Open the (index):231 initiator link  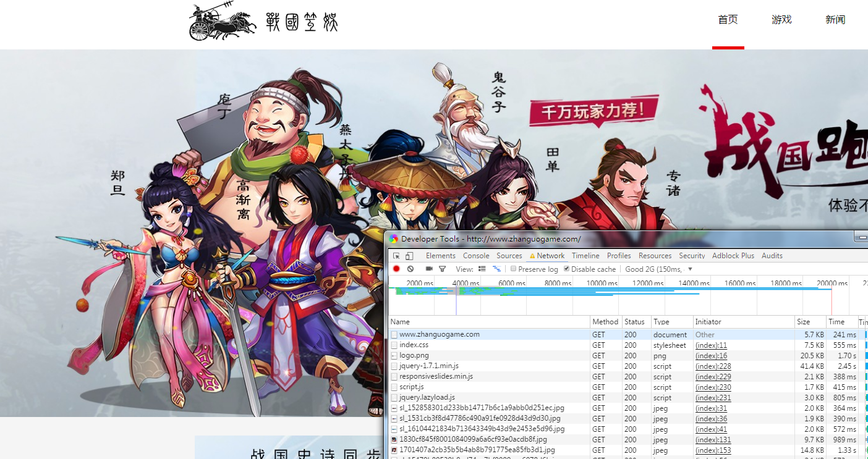[713, 398]
